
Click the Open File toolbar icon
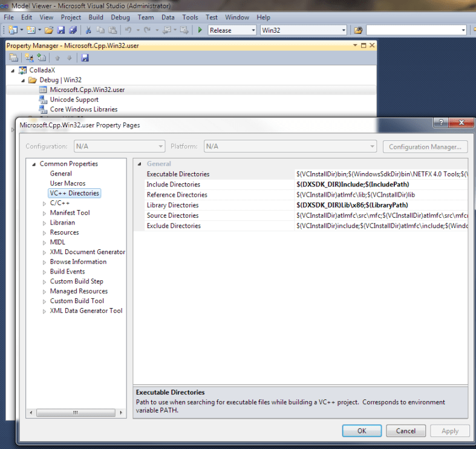(x=49, y=30)
